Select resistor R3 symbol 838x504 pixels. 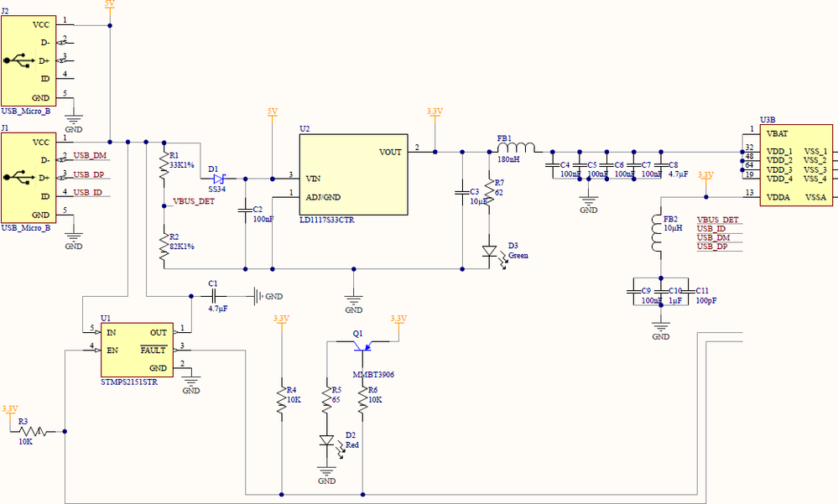tap(32, 431)
